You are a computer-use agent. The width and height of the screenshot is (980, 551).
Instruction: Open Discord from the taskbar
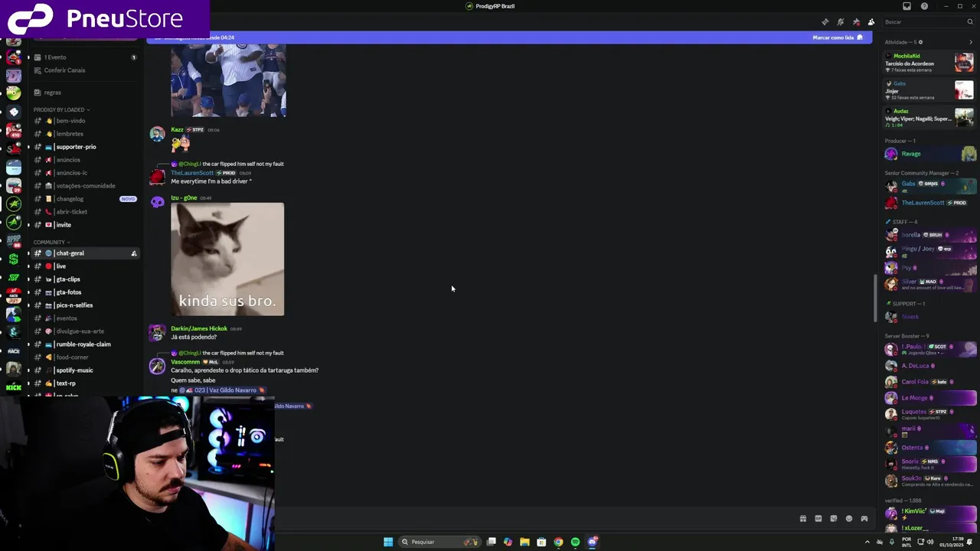(x=593, y=542)
